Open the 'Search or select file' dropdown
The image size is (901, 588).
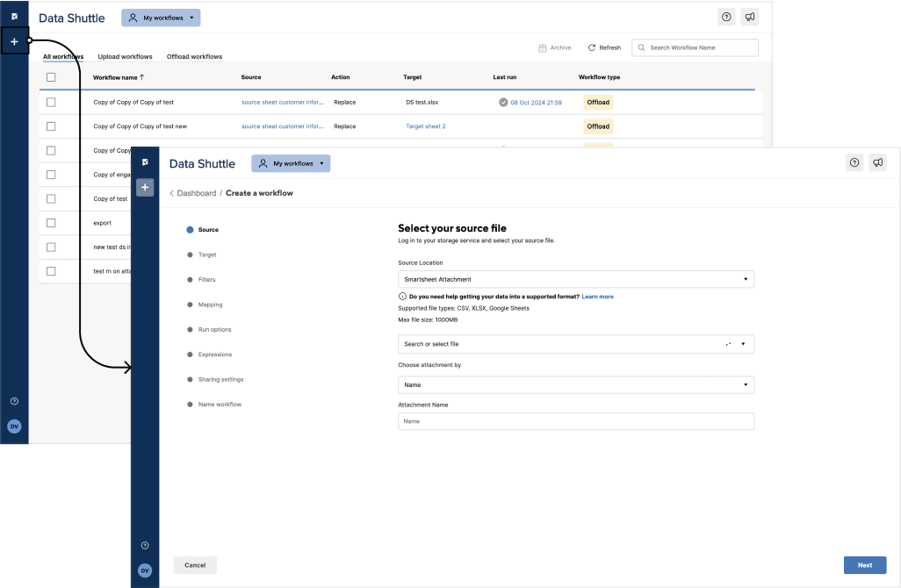(x=576, y=344)
